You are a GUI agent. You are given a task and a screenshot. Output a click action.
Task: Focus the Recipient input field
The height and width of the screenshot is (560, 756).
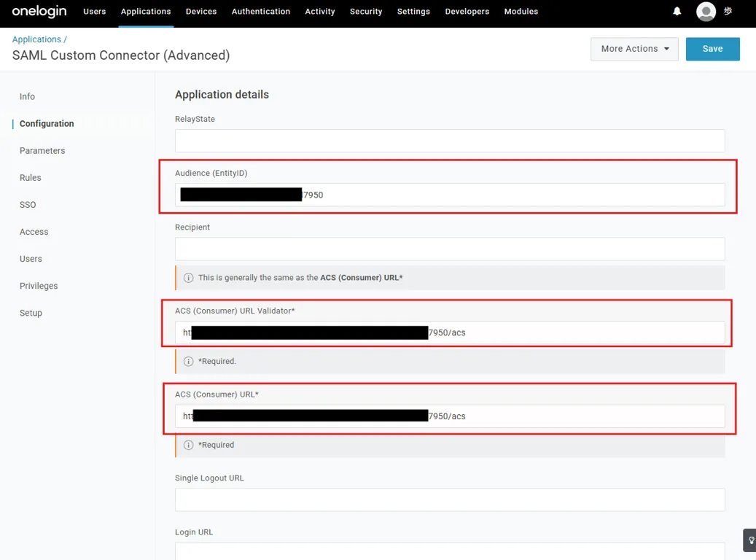450,249
